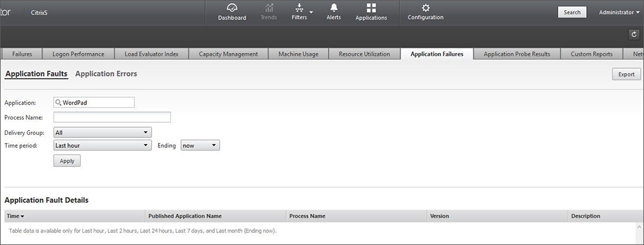Switch to Logon Performance tab
Viewport: 644px width, 245px height.
(78, 54)
